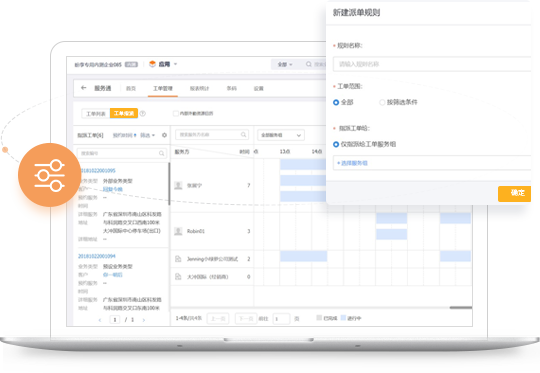Click the orange 确定 button
540x373 pixels.
pyautogui.click(x=515, y=193)
